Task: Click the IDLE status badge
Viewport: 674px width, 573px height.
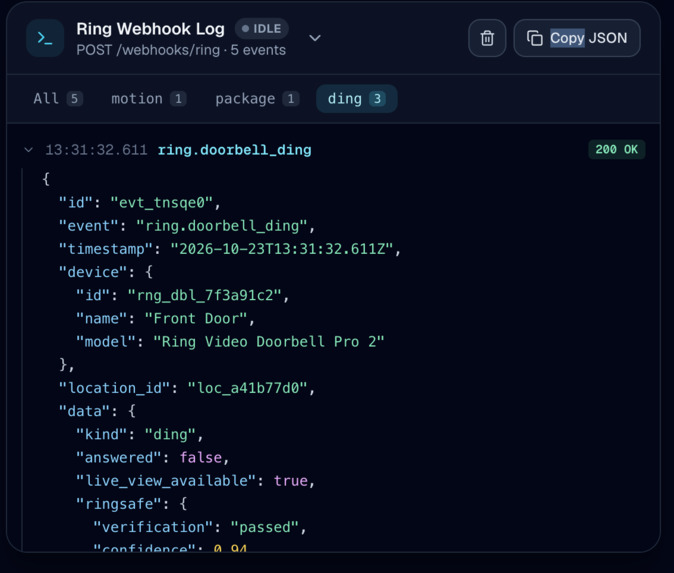Action: click(261, 29)
